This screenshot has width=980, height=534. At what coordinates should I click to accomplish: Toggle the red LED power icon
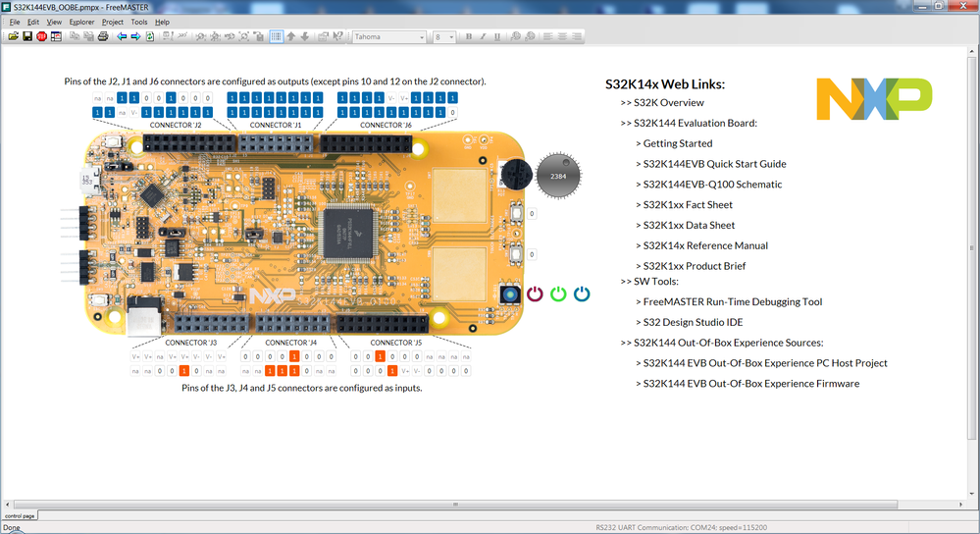click(535, 294)
